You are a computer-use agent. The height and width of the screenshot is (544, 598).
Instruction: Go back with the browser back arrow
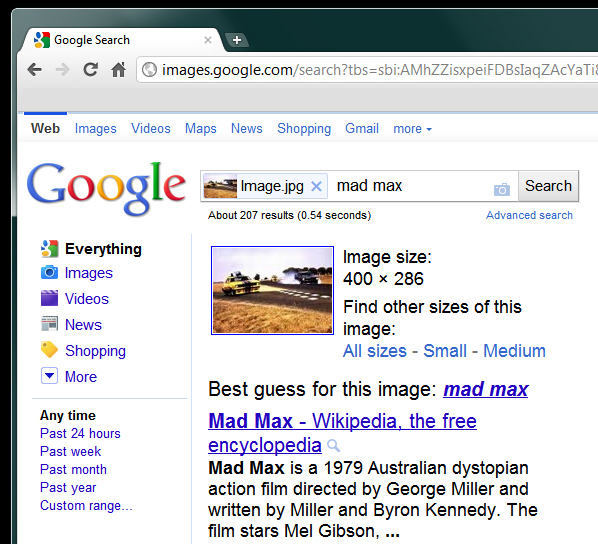(x=35, y=69)
